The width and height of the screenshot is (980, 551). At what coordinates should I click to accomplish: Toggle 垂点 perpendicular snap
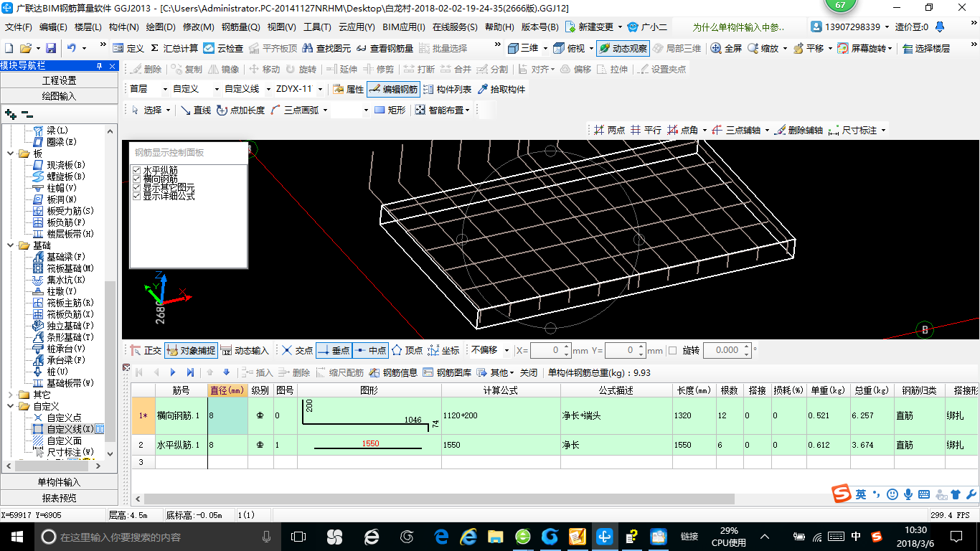click(334, 350)
